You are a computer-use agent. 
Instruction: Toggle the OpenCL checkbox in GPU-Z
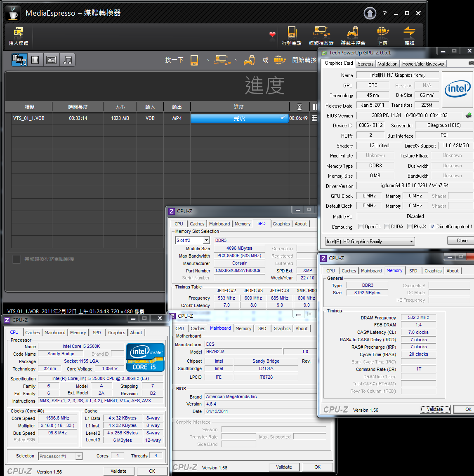click(361, 227)
